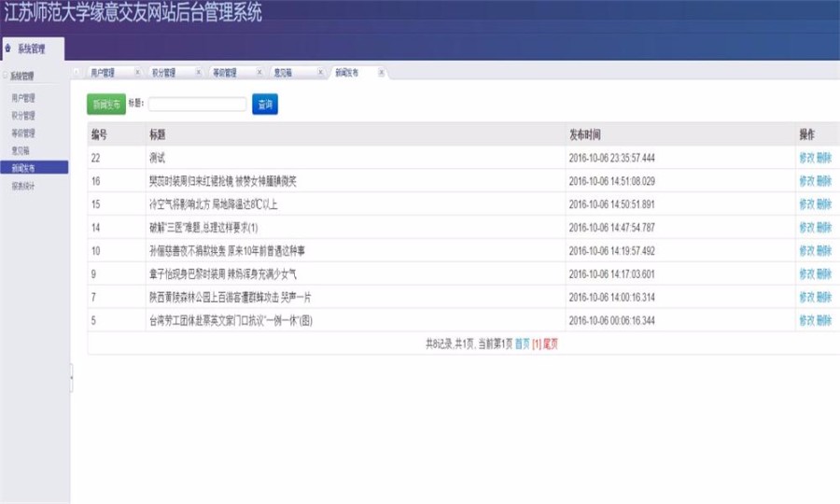Viewport: 840px width, 504px height.
Task: Click the title starting 台湾劳工团体
Action: click(231, 320)
